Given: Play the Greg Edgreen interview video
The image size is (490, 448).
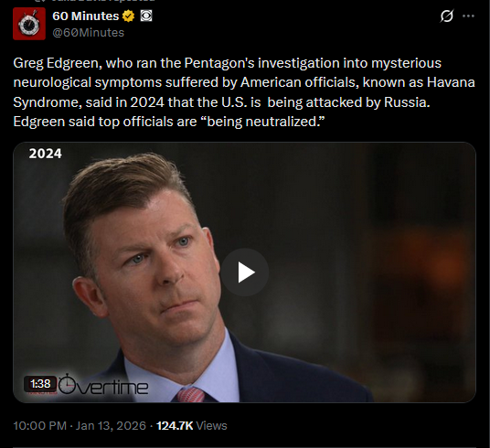Looking at the screenshot, I should [x=245, y=272].
